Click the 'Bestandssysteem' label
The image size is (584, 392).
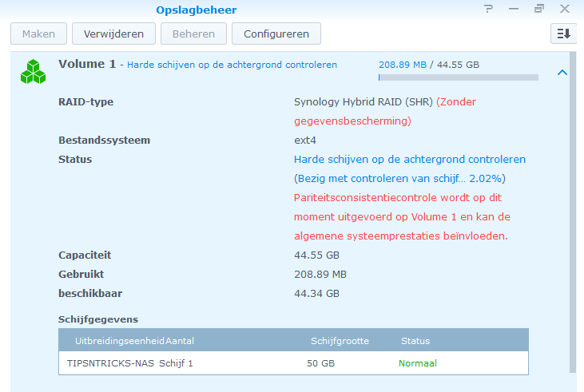105,141
